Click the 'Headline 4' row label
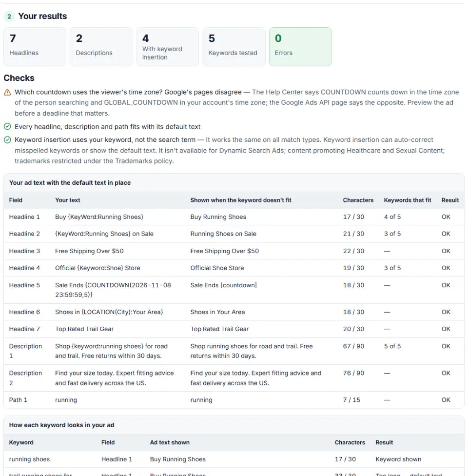The height and width of the screenshot is (476, 468). point(24,268)
